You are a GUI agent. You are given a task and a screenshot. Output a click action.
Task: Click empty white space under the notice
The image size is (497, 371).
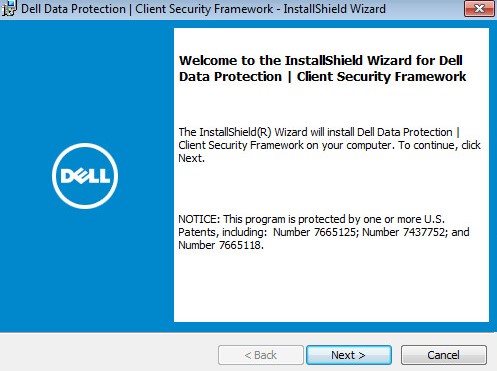coord(331,287)
